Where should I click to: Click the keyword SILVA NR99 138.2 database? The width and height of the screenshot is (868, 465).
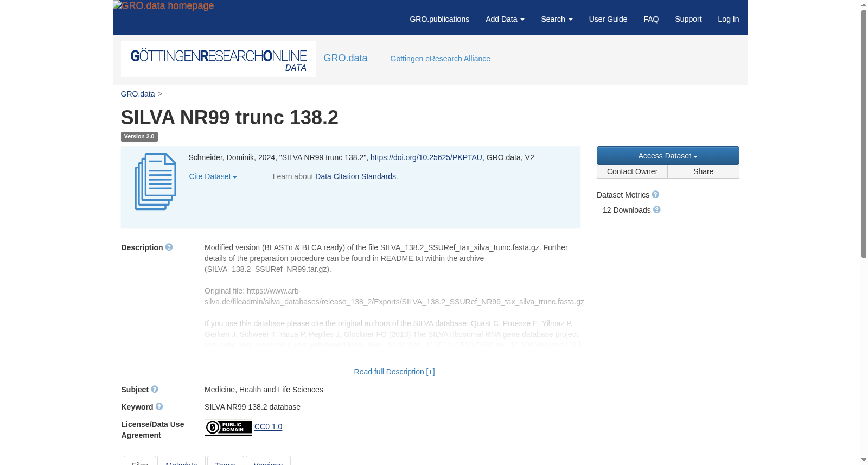click(x=252, y=407)
